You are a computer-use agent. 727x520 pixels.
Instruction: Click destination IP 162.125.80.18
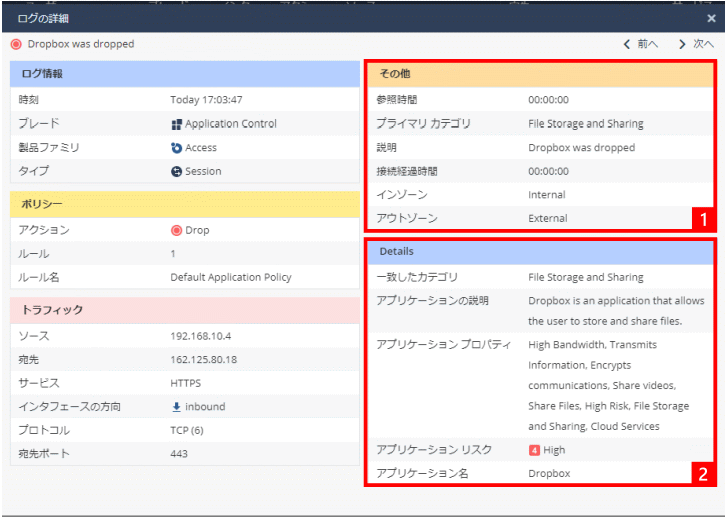tap(203, 360)
